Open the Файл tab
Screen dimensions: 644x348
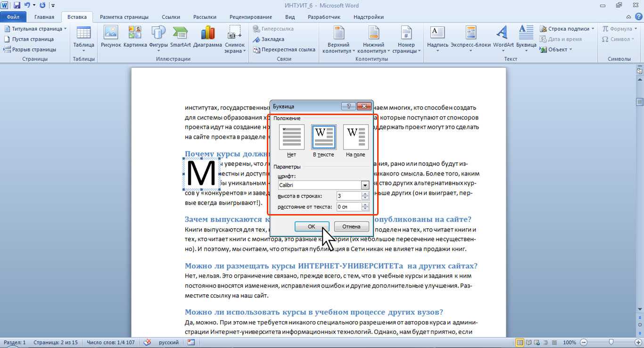pyautogui.click(x=13, y=17)
